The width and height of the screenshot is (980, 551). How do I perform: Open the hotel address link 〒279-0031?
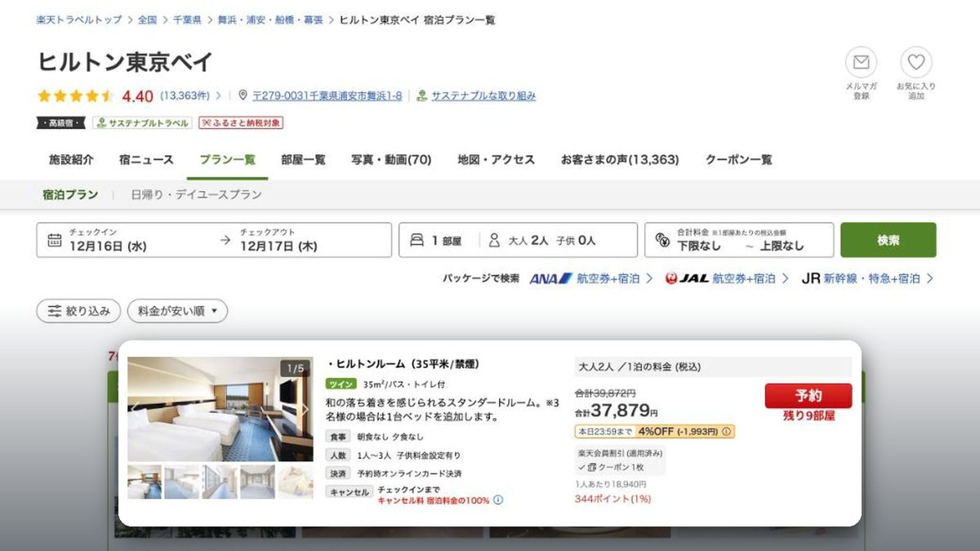(327, 96)
